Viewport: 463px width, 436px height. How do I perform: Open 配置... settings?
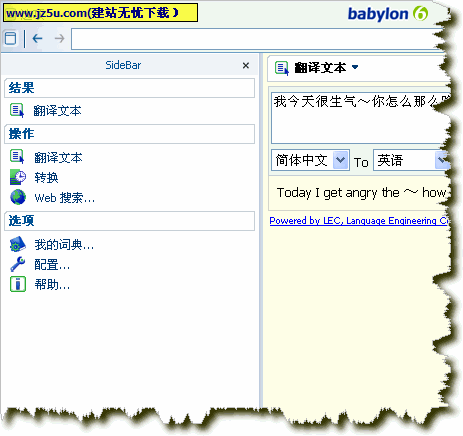click(52, 265)
